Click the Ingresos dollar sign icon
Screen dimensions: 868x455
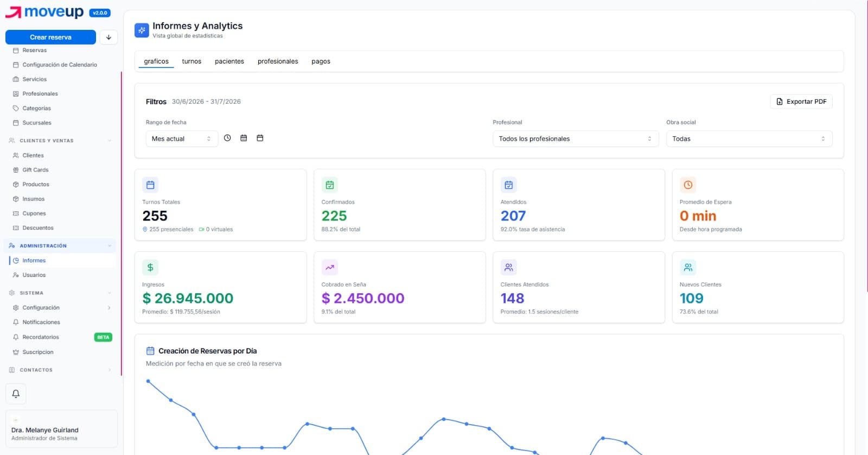tap(150, 267)
